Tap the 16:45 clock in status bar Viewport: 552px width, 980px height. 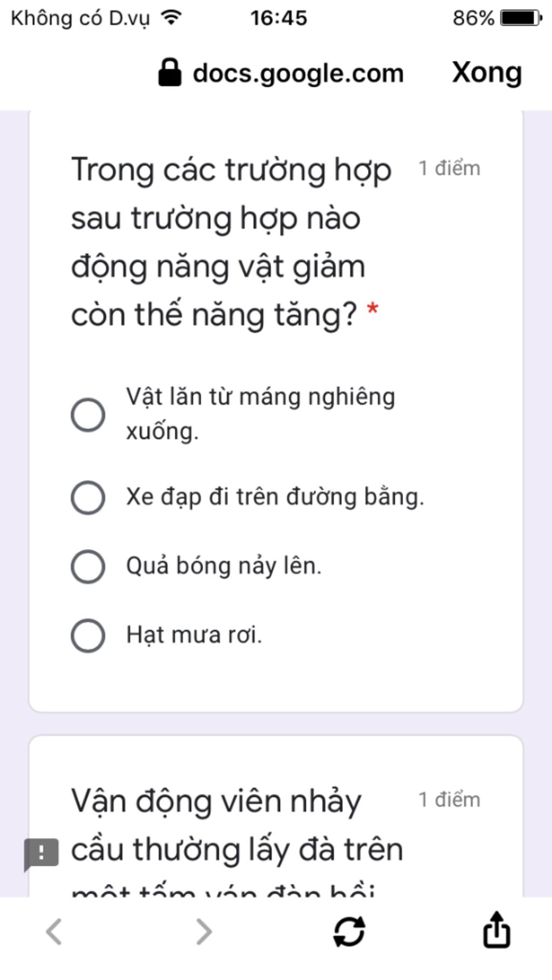[x=278, y=18]
